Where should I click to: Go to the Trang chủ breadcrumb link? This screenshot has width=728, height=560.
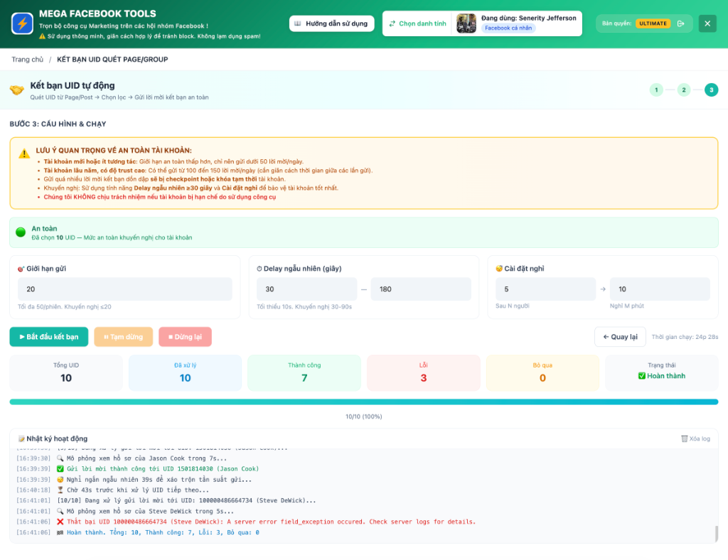(28, 60)
